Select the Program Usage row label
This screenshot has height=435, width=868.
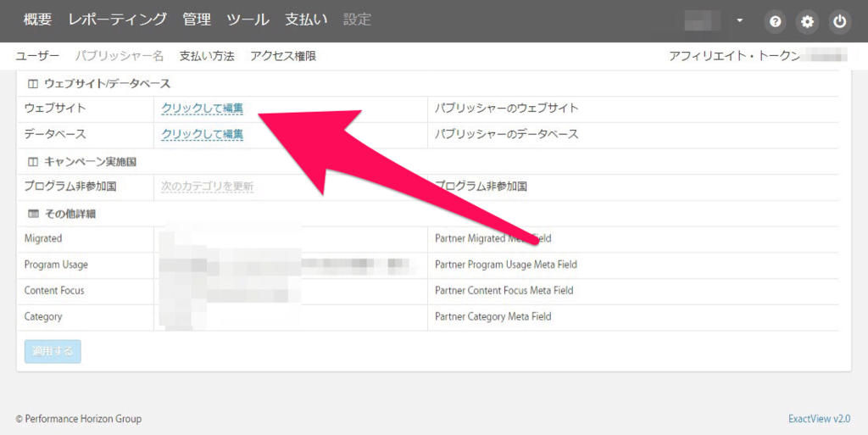click(x=56, y=265)
